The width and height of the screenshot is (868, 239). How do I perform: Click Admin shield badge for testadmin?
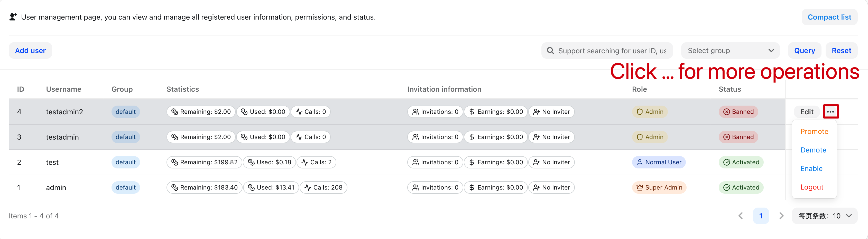click(650, 137)
